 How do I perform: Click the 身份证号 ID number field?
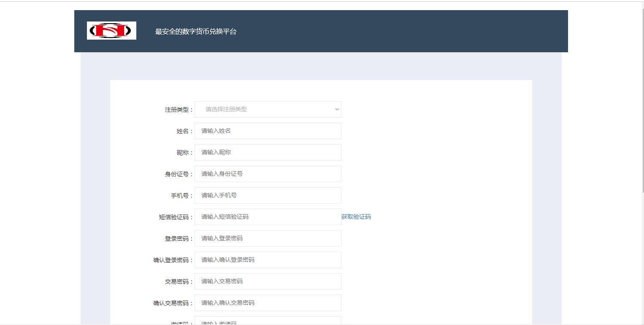point(268,174)
